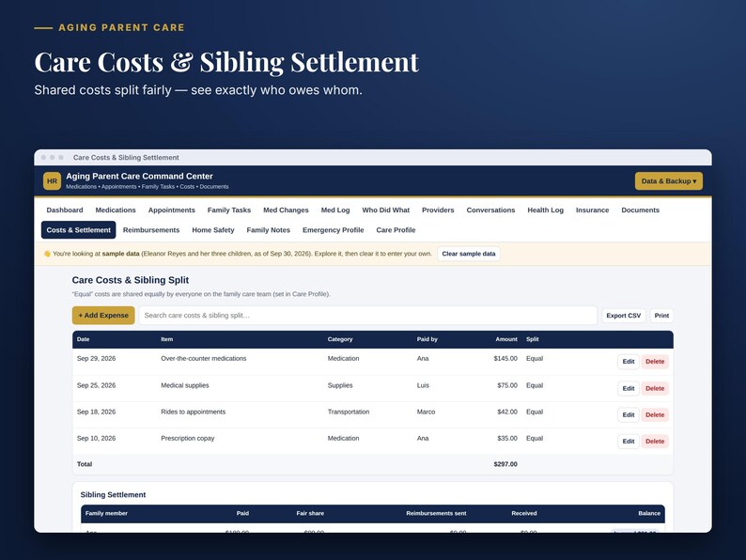The height and width of the screenshot is (560, 746).
Task: Select the Family Tasks tab
Action: click(x=229, y=210)
